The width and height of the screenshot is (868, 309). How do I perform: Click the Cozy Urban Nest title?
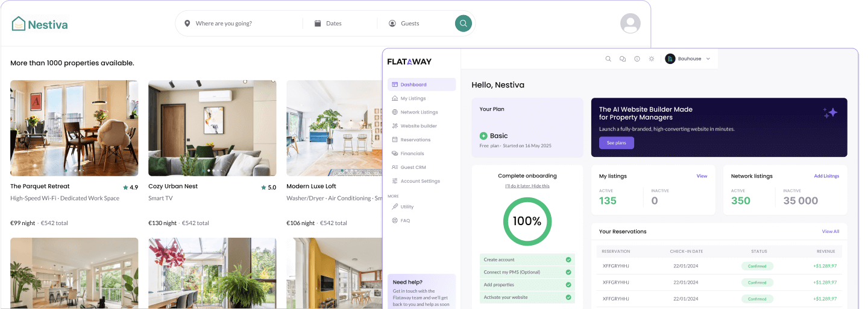173,186
